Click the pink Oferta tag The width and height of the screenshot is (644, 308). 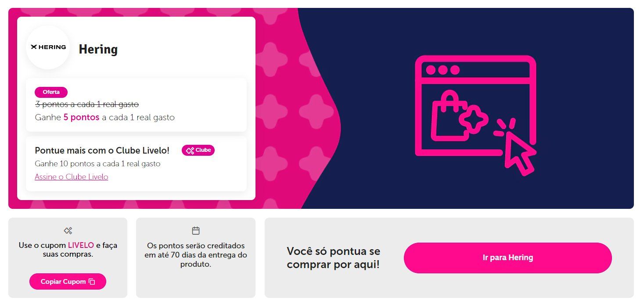(51, 92)
